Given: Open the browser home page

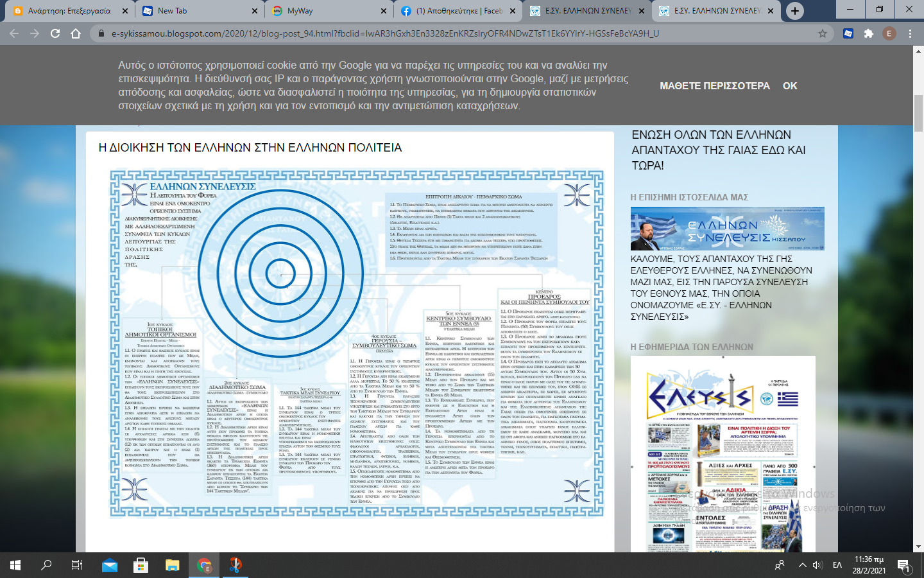Looking at the screenshot, I should (76, 33).
